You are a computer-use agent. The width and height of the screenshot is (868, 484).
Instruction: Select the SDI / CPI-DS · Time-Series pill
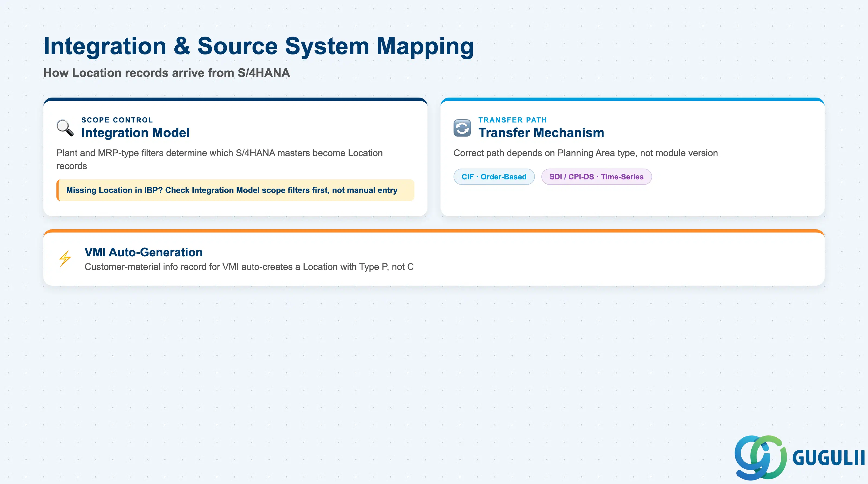coord(596,177)
